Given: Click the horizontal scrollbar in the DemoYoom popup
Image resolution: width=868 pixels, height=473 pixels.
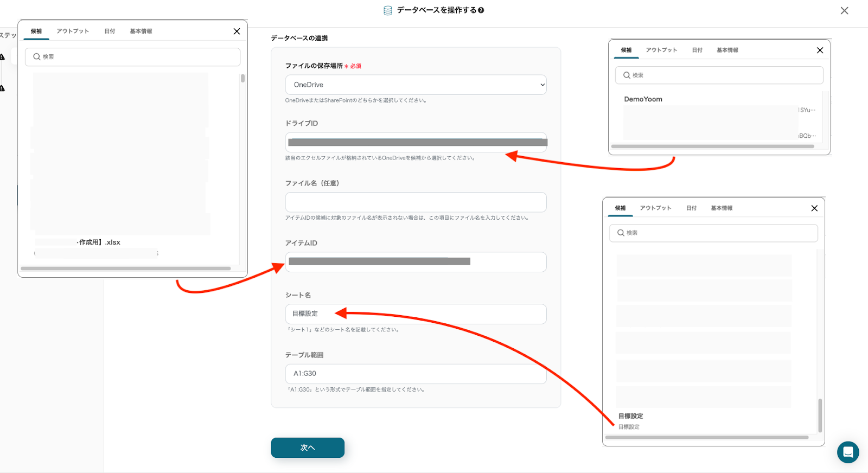Looking at the screenshot, I should [x=713, y=146].
